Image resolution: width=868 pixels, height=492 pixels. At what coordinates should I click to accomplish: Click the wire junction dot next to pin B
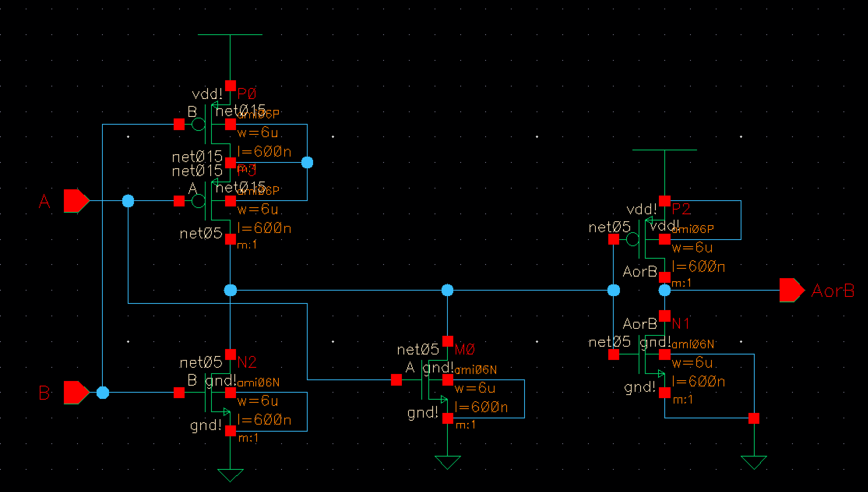click(x=102, y=393)
